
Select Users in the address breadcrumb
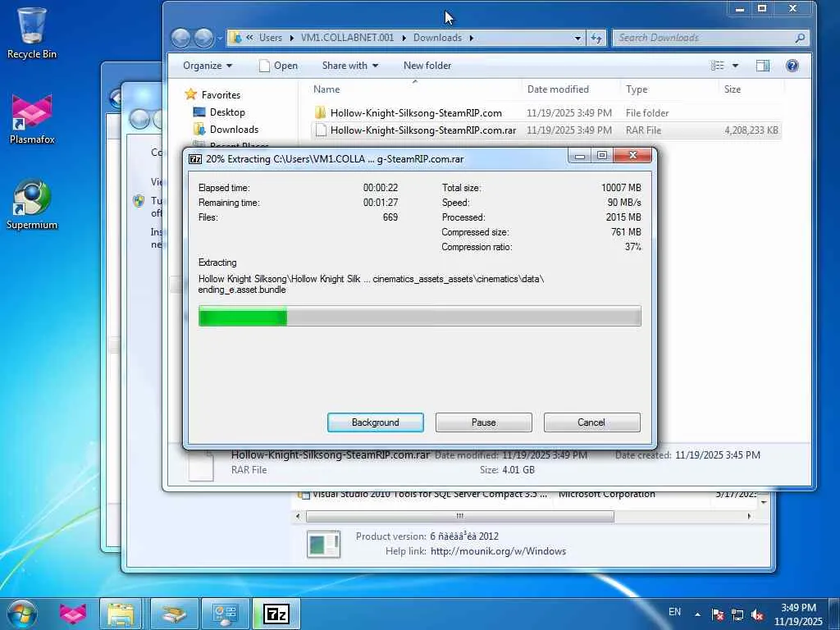coord(271,38)
